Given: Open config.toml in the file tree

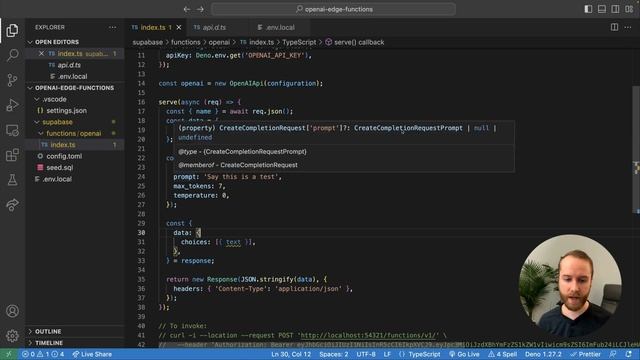Looking at the screenshot, I should 64,156.
